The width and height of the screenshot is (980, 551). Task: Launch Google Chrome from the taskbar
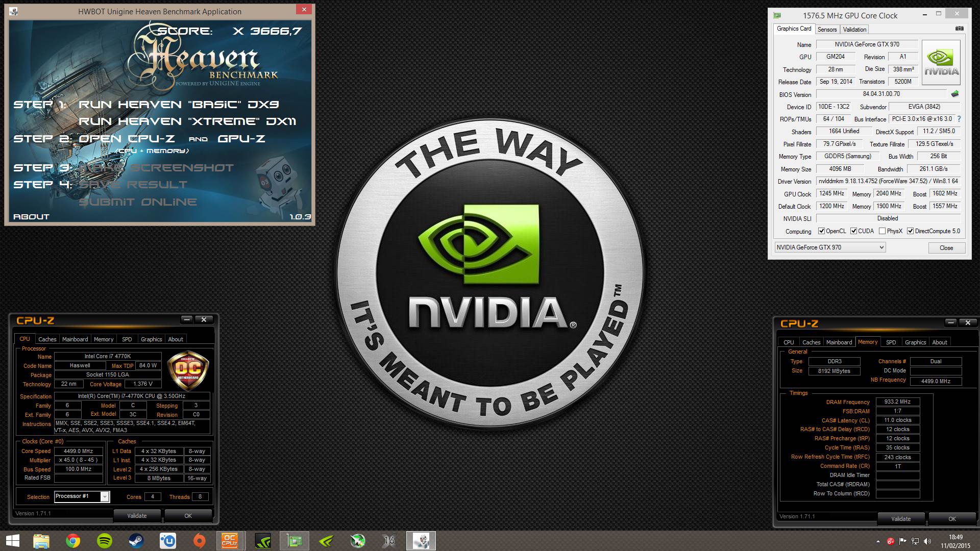(x=73, y=541)
